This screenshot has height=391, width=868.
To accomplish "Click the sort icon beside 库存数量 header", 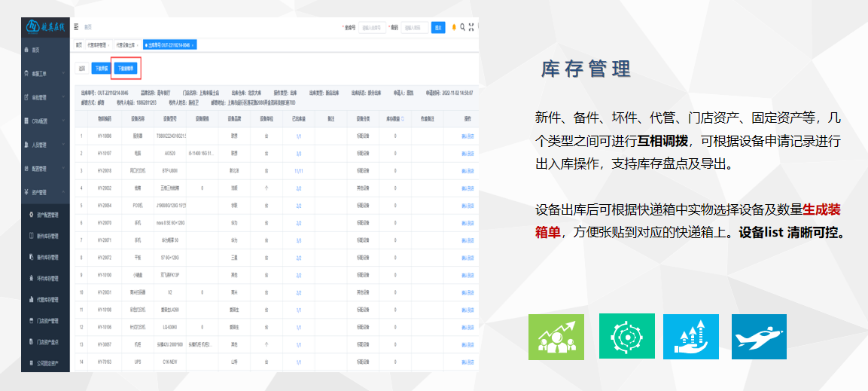I will tap(402, 118).
